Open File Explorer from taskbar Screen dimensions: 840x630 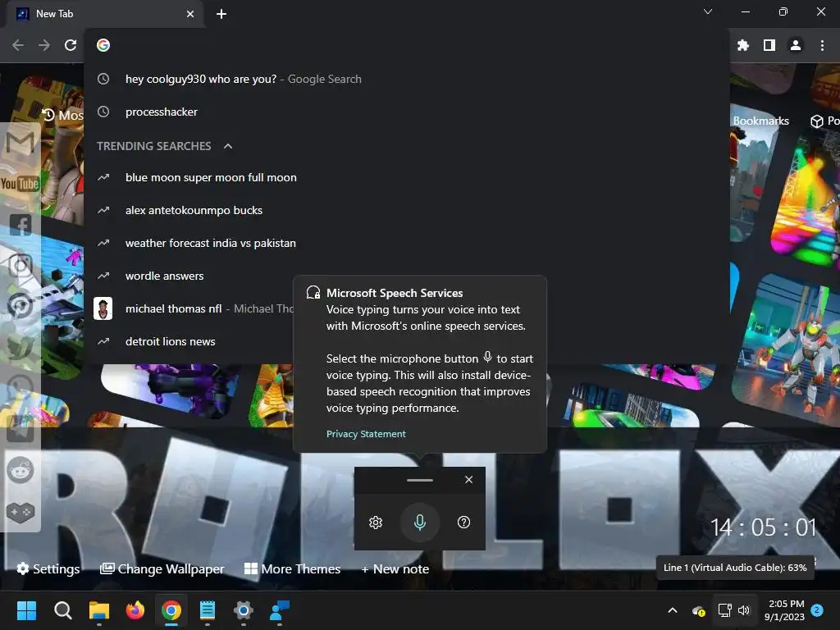coord(99,610)
